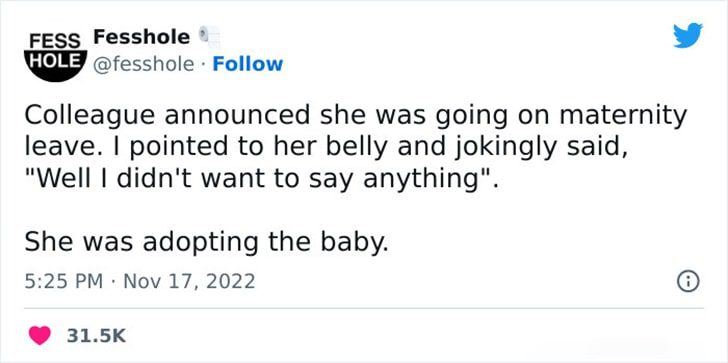Open the @fesshole handle link

pyautogui.click(x=144, y=65)
